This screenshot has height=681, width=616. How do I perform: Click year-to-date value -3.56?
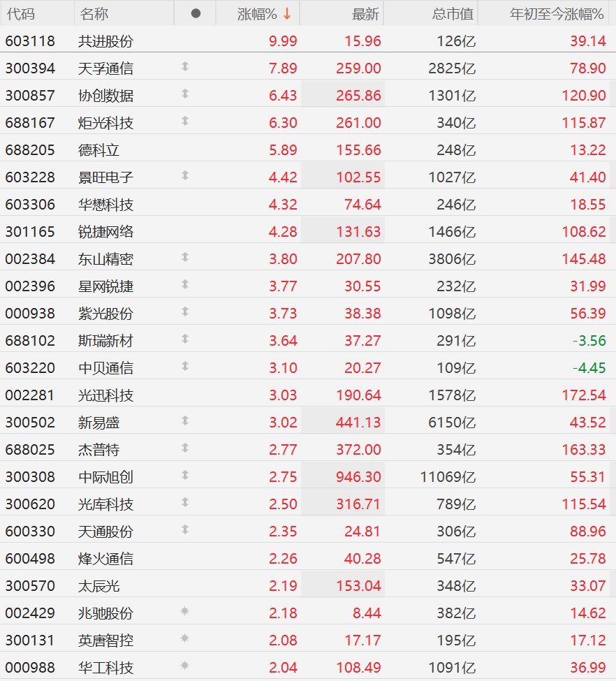[x=589, y=341]
